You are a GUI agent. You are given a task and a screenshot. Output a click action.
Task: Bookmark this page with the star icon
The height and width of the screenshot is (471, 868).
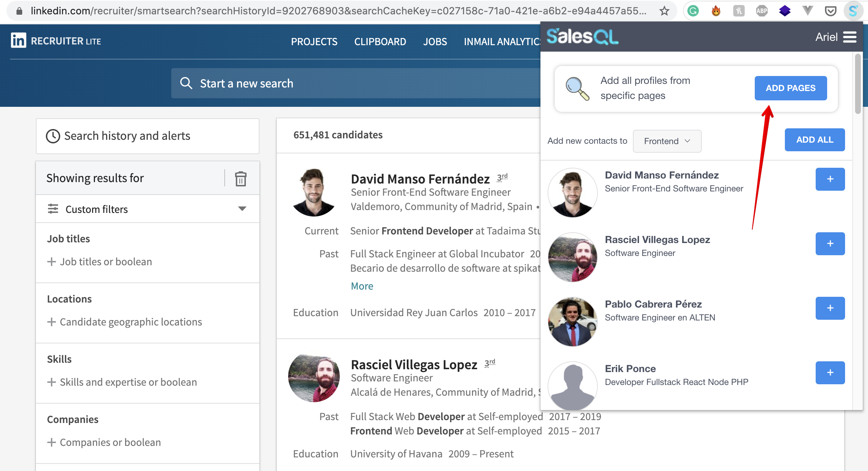[664, 11]
